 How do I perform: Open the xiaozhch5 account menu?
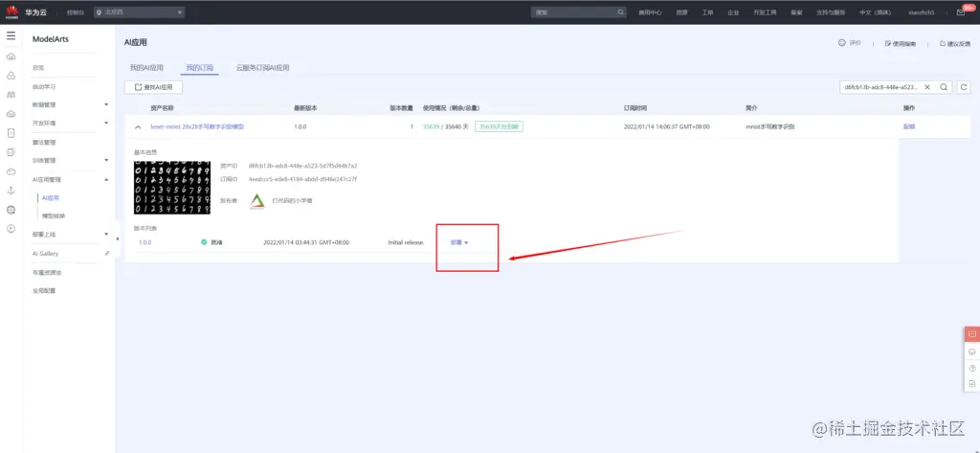[922, 12]
